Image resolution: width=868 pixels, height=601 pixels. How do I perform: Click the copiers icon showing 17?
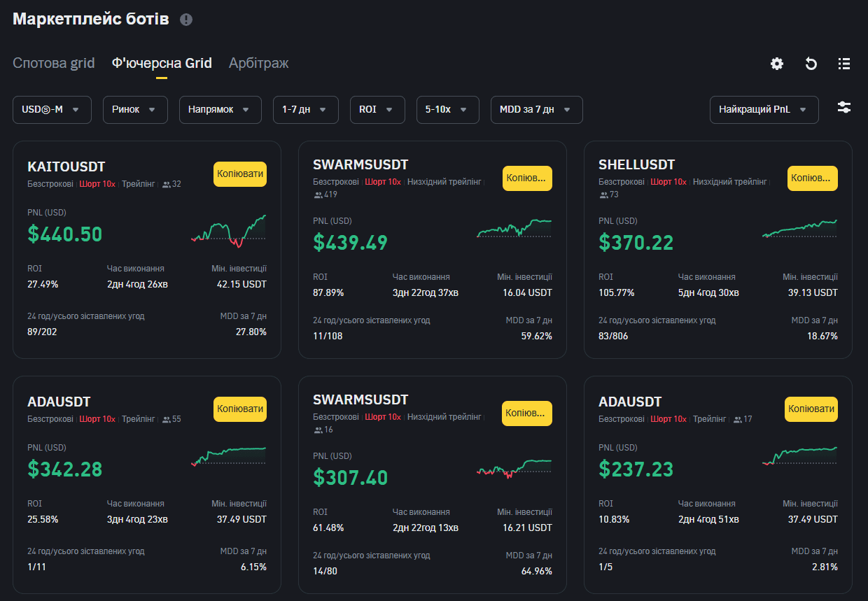coord(738,420)
